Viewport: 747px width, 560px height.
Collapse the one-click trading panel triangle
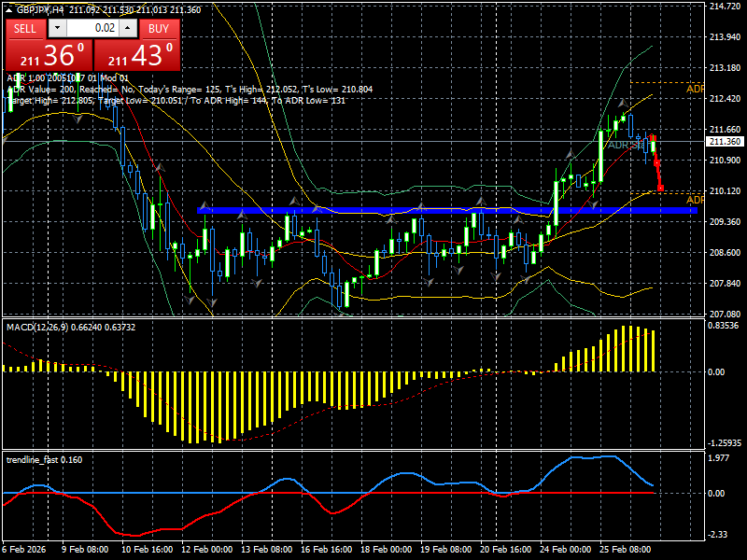pos(9,10)
